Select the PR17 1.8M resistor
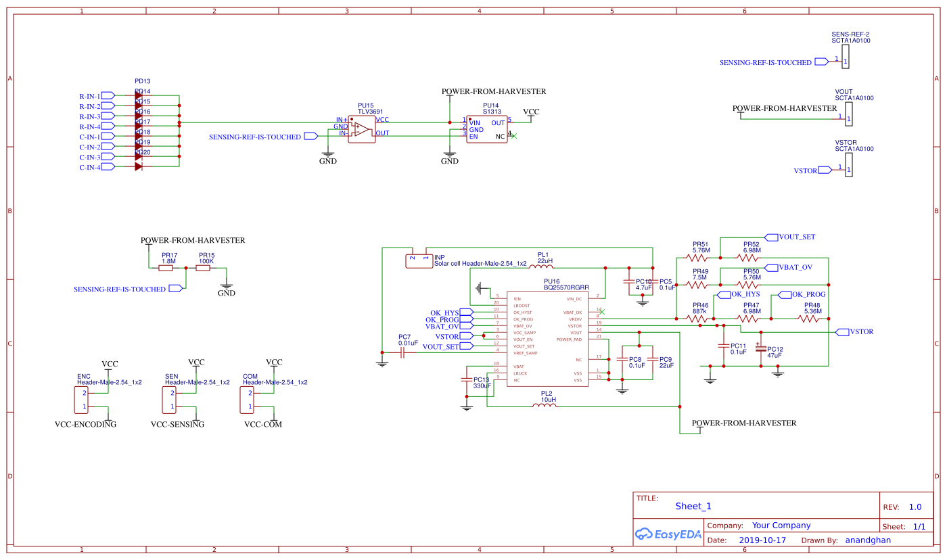947x560 pixels. (166, 269)
